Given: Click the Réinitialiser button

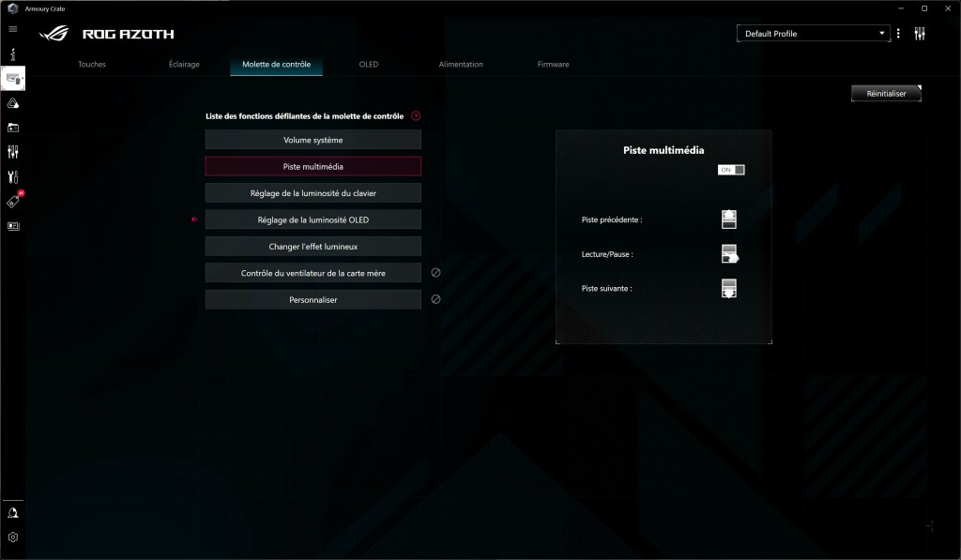Looking at the screenshot, I should click(x=886, y=94).
